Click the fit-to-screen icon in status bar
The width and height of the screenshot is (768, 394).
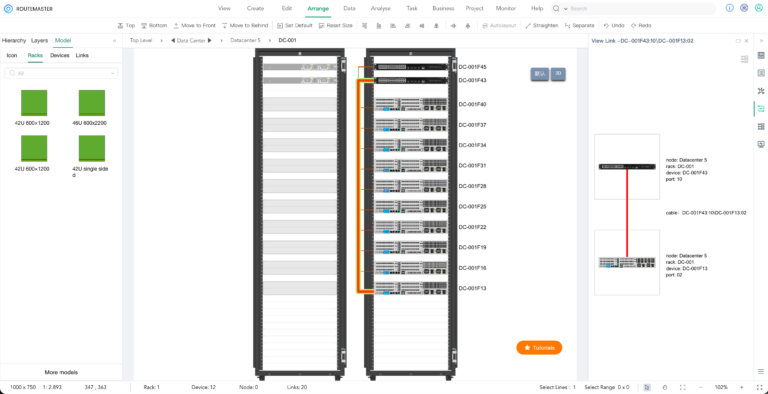[682, 387]
